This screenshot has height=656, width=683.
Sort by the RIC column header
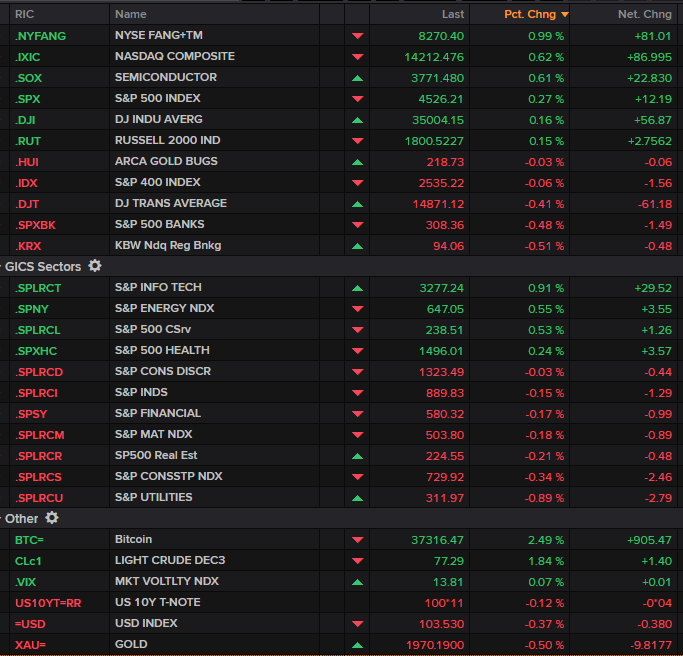[24, 14]
